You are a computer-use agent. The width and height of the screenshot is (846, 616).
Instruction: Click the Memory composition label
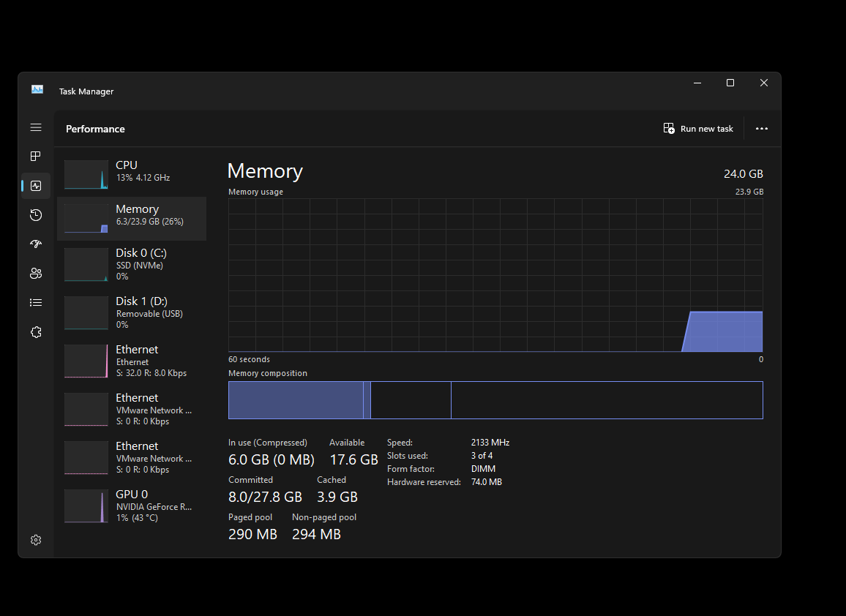(268, 373)
